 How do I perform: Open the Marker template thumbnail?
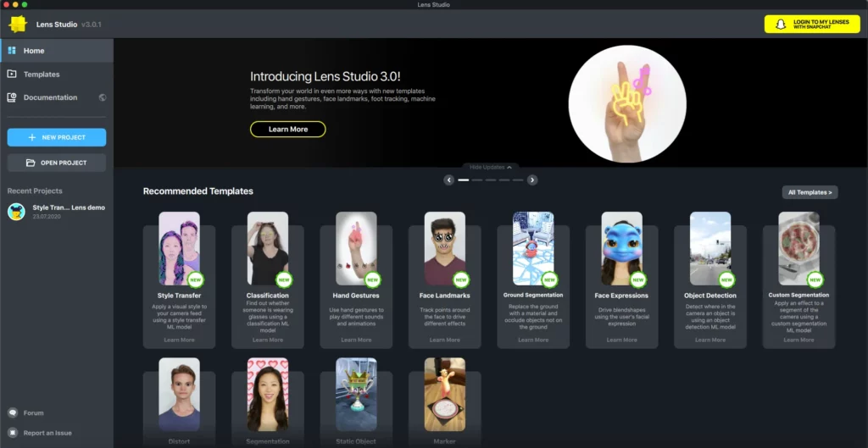[x=445, y=395]
